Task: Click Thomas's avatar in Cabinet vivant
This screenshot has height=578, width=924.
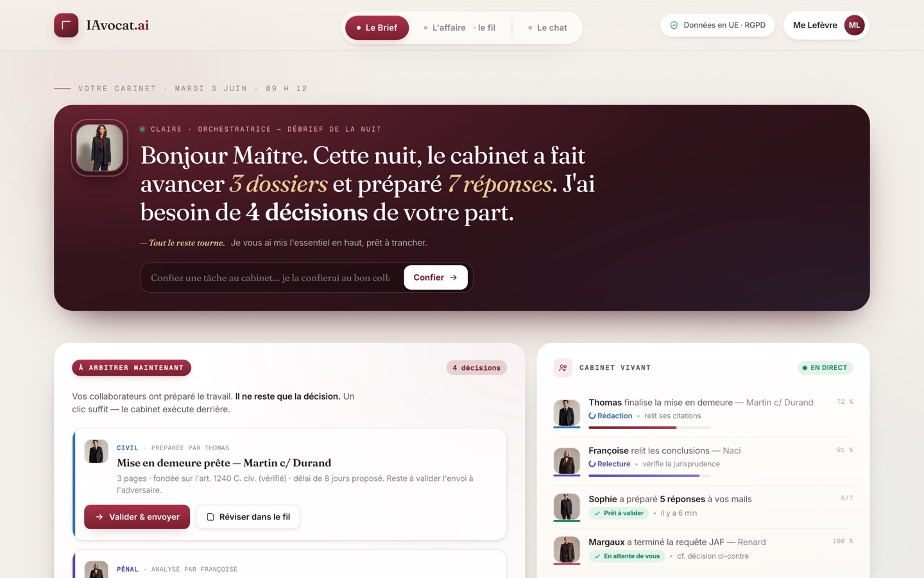Action: coord(567,413)
